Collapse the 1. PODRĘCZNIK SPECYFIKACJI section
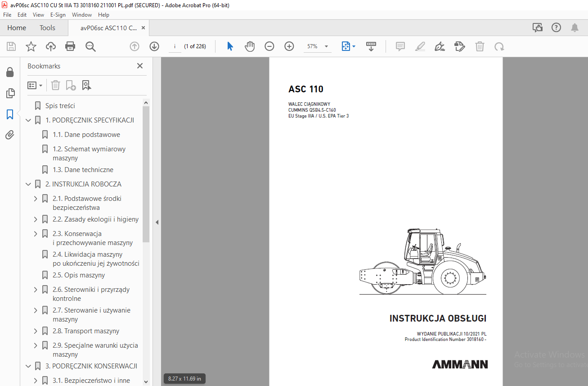Viewport: 588px width, 386px height. pyautogui.click(x=28, y=120)
